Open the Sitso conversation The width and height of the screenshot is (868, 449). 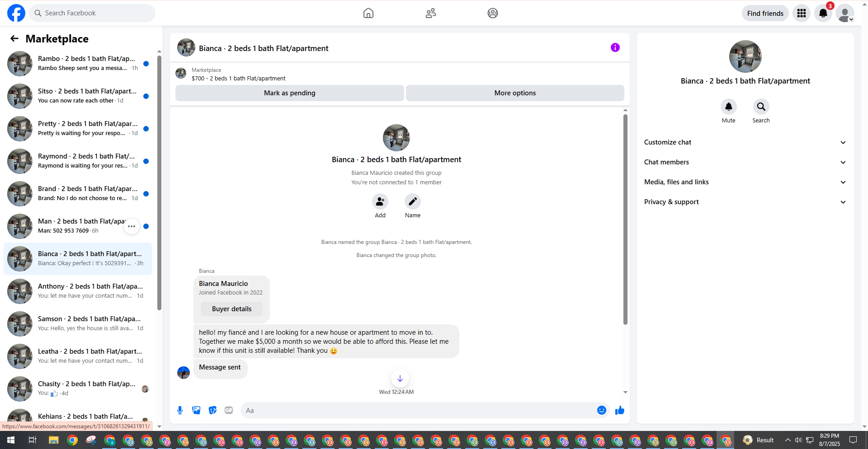78,96
